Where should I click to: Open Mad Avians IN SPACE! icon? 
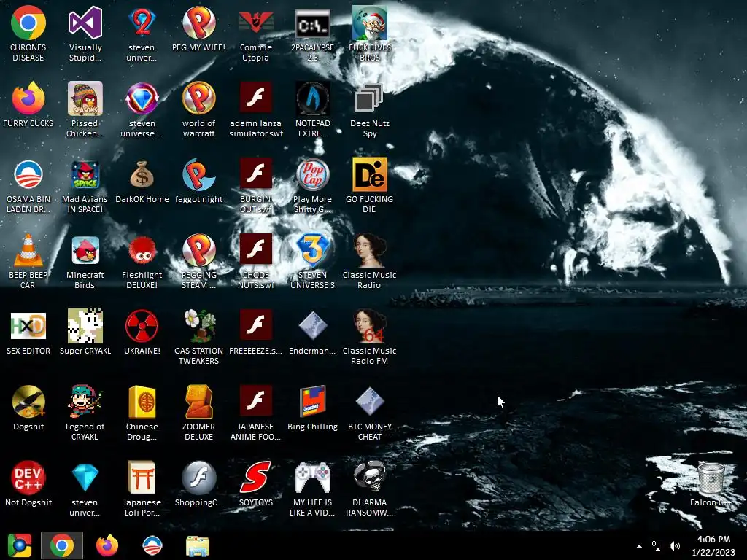tap(85, 175)
